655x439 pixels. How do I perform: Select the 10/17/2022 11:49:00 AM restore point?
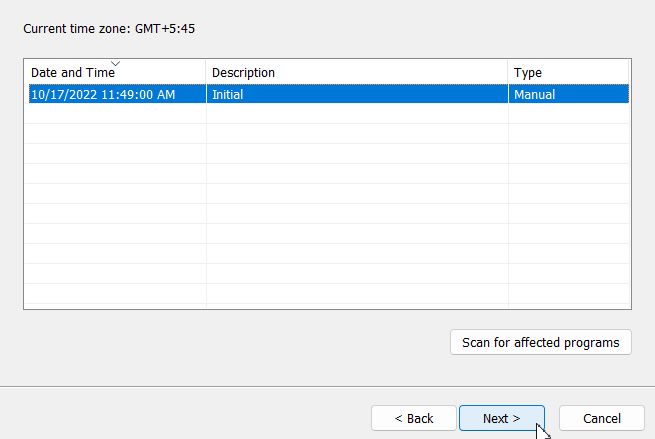pyautogui.click(x=329, y=94)
